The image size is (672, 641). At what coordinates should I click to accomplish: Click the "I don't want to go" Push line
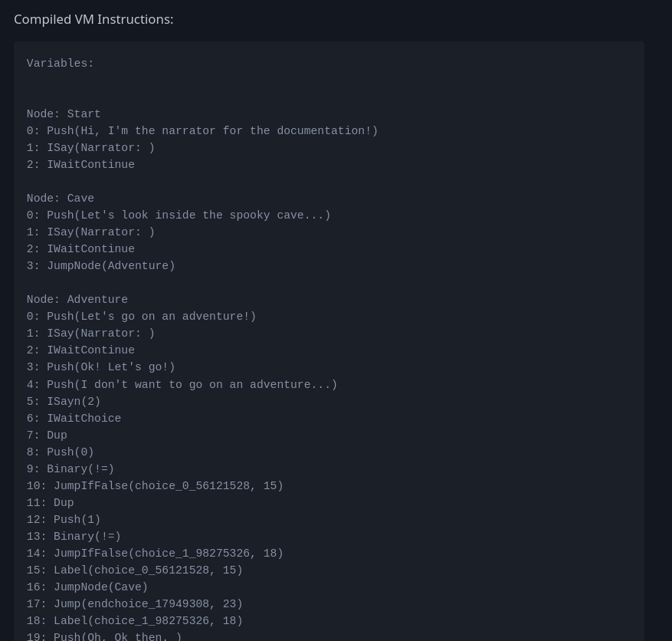tap(182, 385)
